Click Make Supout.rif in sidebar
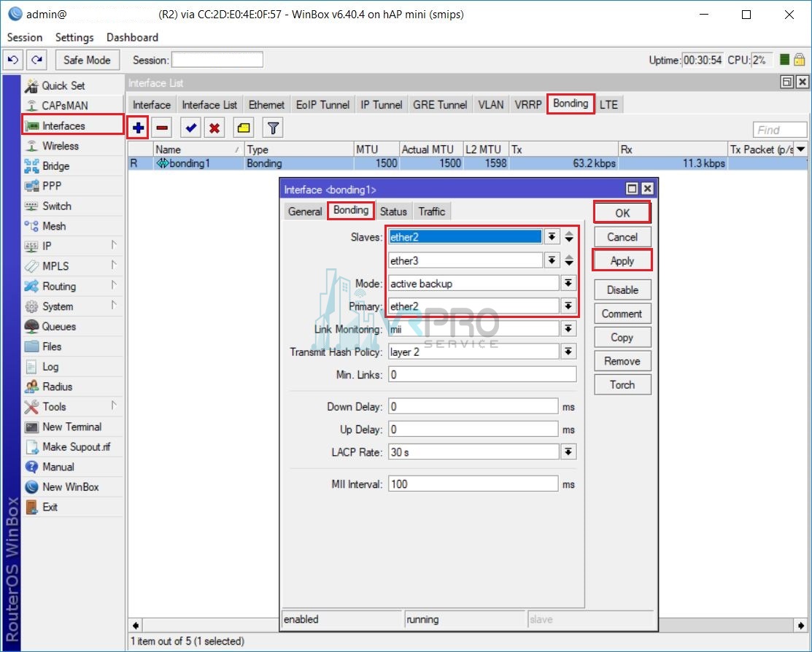The width and height of the screenshot is (812, 652). (72, 447)
